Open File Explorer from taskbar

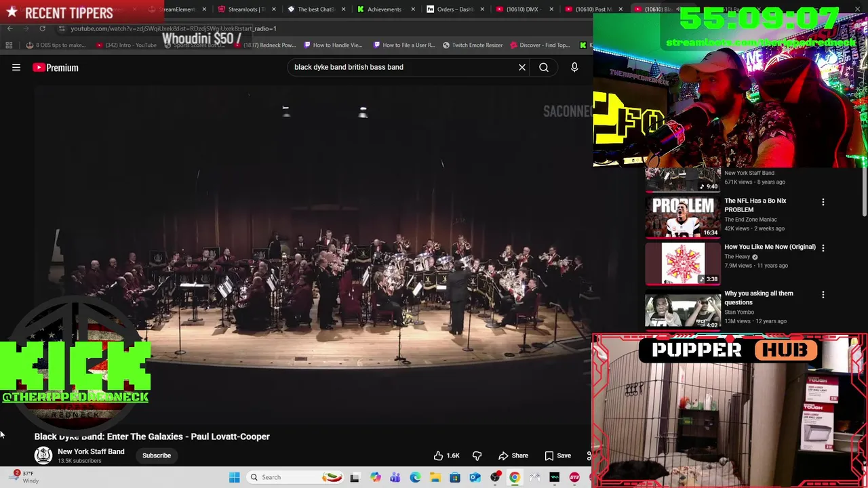pos(435,477)
